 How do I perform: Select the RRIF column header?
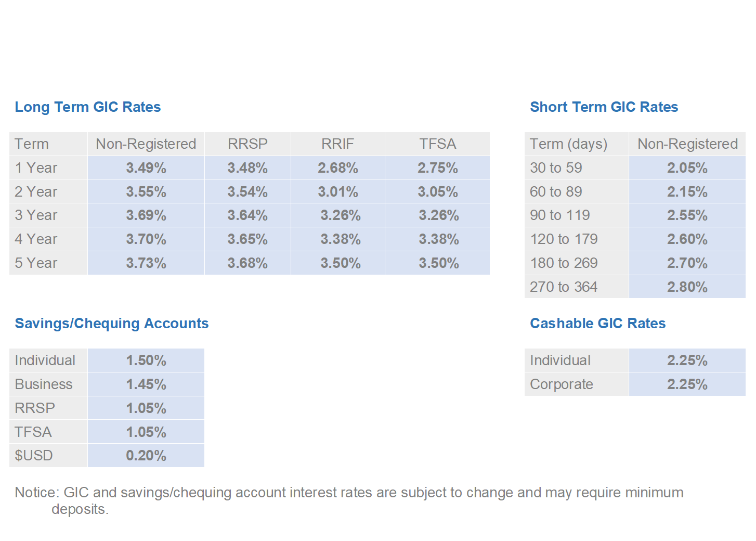pyautogui.click(x=337, y=144)
